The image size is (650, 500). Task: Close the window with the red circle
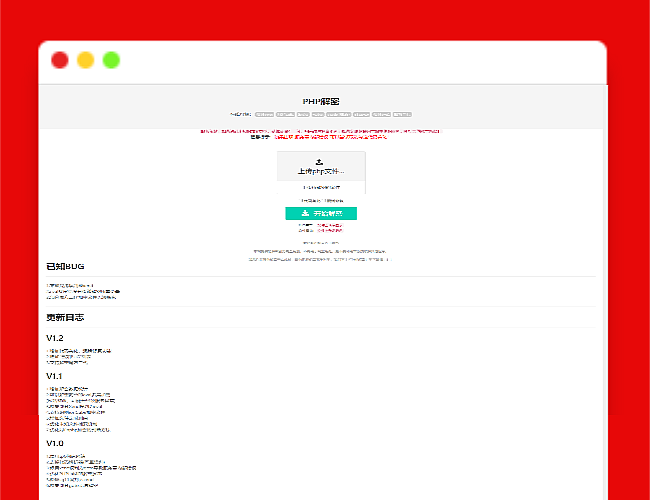click(x=60, y=60)
